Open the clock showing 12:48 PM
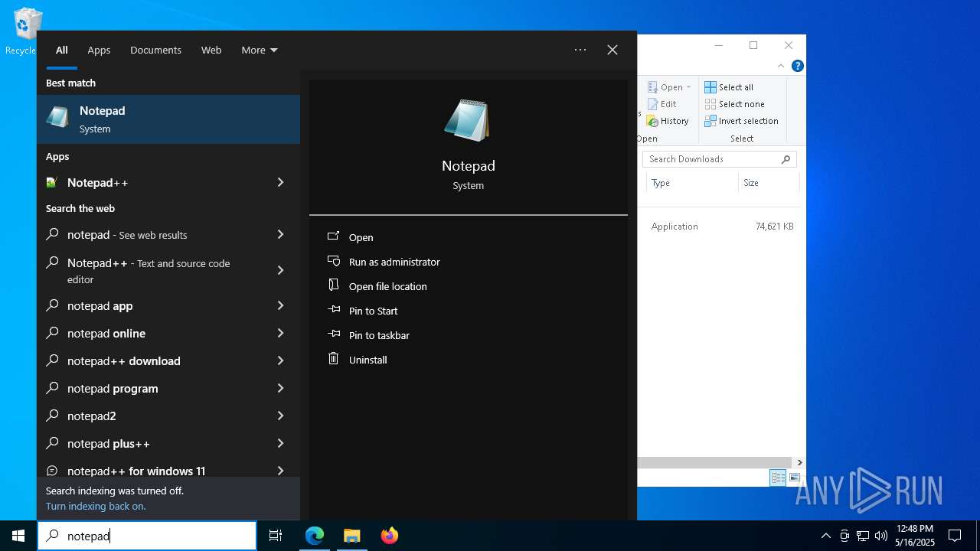The height and width of the screenshot is (551, 980). coord(915,536)
